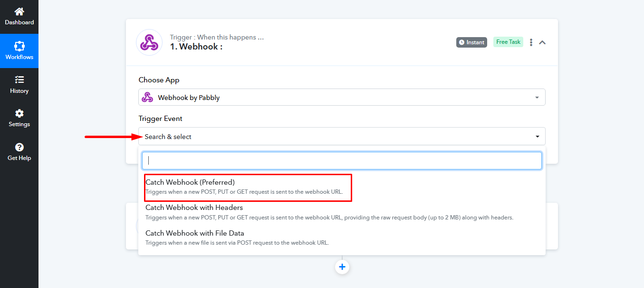Select the Workflows sidebar icon

[x=19, y=46]
